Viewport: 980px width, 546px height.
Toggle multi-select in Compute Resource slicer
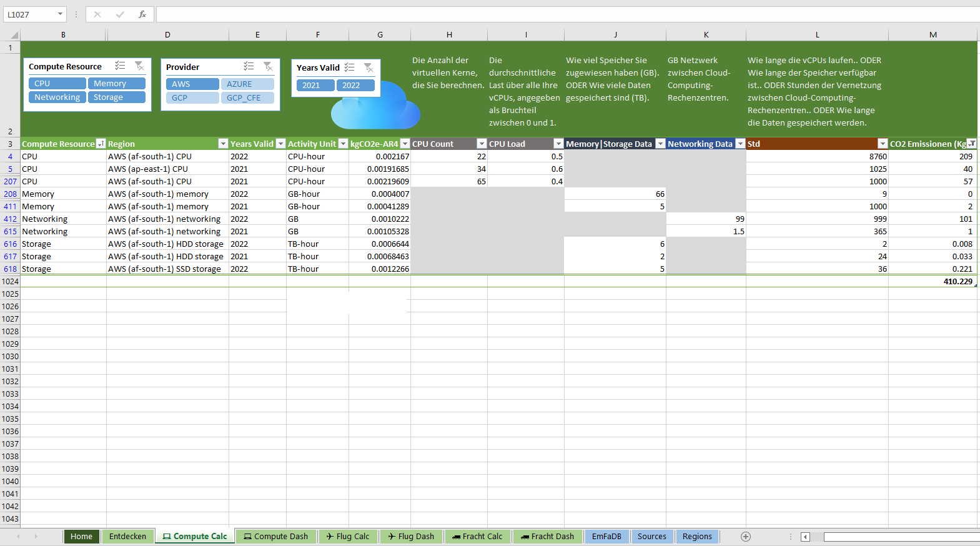pos(120,66)
